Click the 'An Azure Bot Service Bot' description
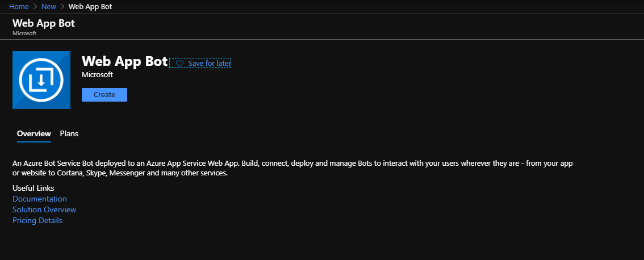Viewport: 644px width, 260px height. [292, 169]
